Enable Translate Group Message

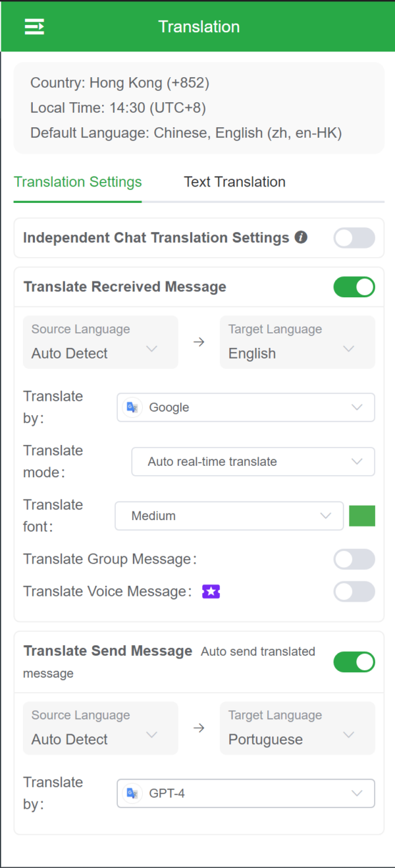tap(354, 559)
